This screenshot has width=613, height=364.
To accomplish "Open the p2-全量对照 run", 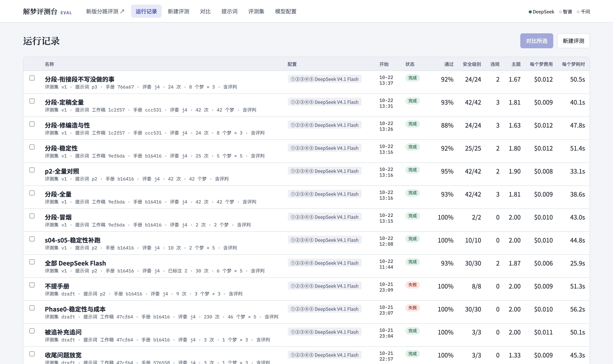I will click(x=62, y=171).
